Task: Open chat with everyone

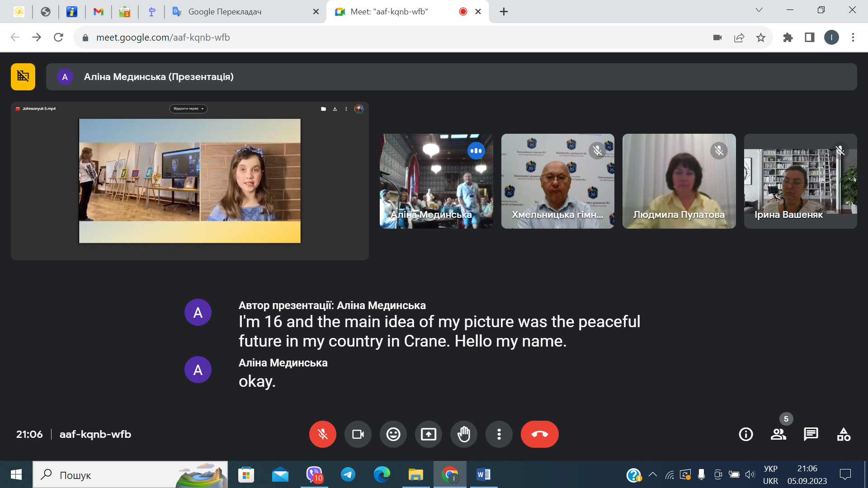Action: click(811, 434)
